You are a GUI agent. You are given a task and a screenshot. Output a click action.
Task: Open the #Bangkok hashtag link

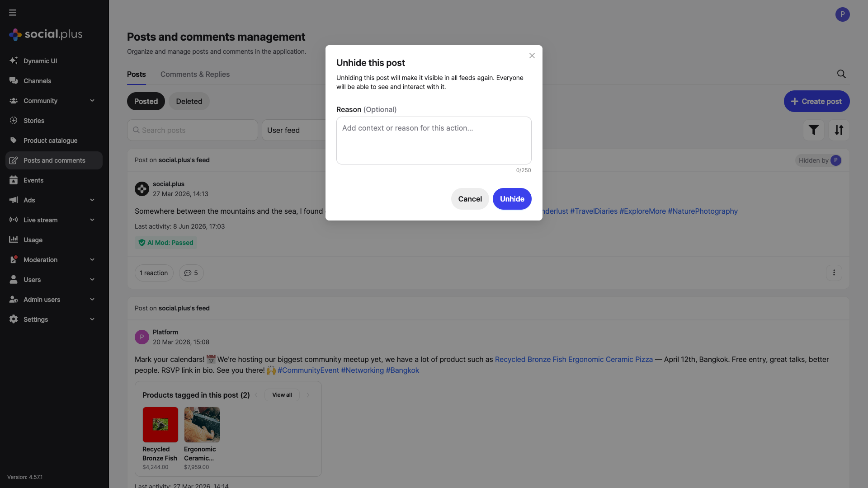pyautogui.click(x=402, y=371)
